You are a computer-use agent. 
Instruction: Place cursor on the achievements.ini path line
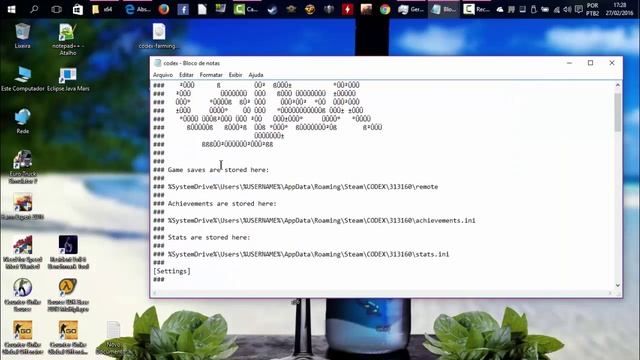click(322, 221)
